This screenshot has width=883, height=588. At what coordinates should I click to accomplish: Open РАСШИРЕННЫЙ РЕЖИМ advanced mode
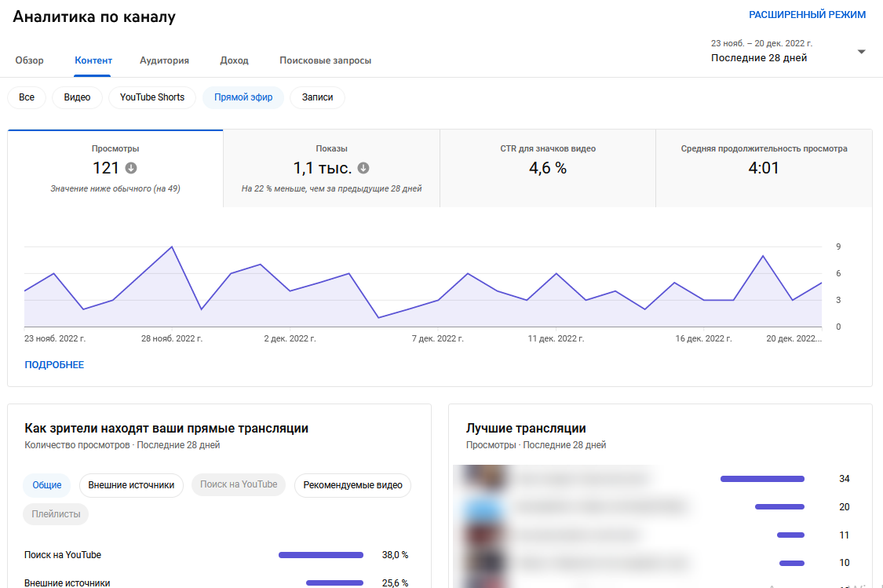808,14
